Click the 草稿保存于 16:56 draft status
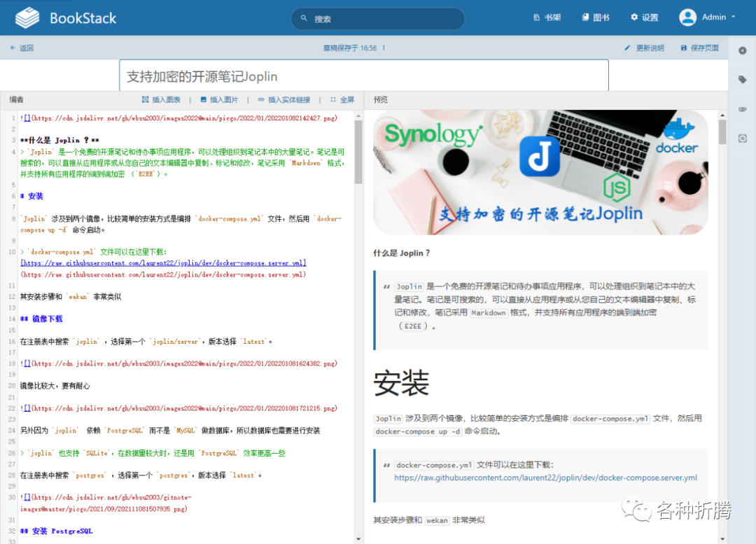The width and height of the screenshot is (756, 544). click(x=349, y=48)
